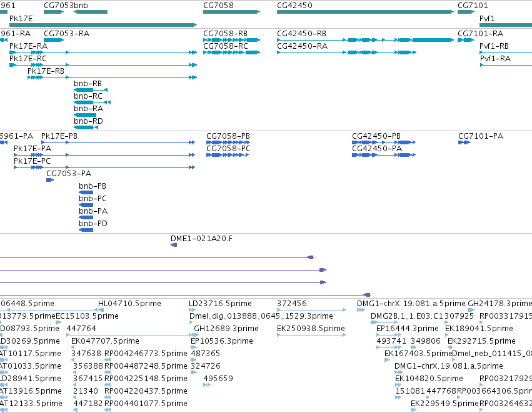Click the 495659 feature label
The width and height of the screenshot is (532, 413).
click(218, 379)
